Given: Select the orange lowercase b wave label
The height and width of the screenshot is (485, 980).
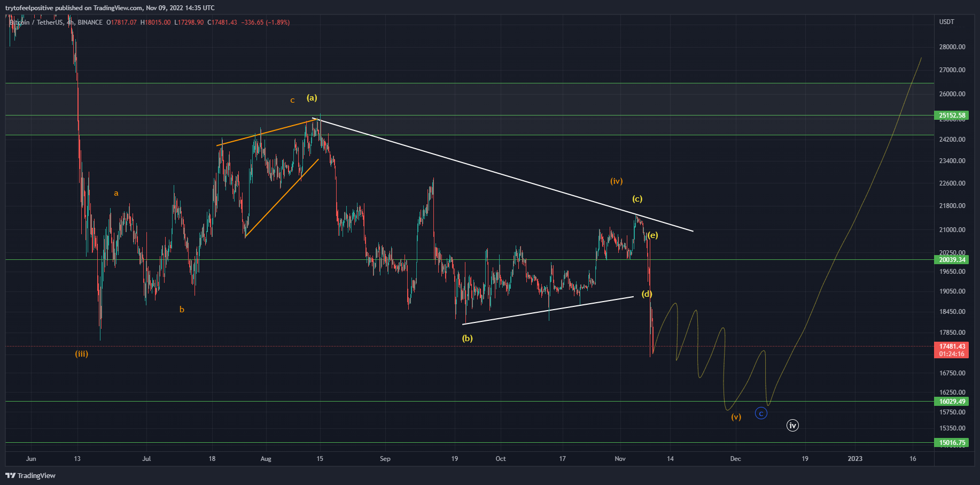Looking at the screenshot, I should (182, 310).
